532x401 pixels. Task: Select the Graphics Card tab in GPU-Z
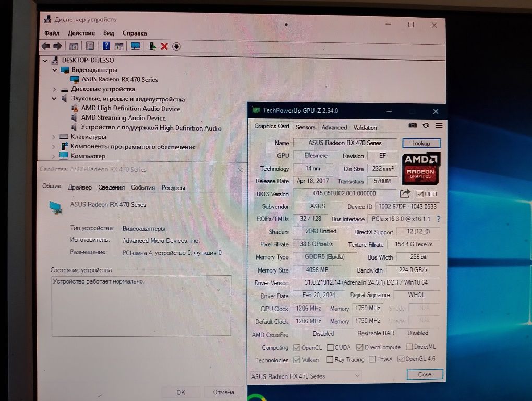click(271, 126)
